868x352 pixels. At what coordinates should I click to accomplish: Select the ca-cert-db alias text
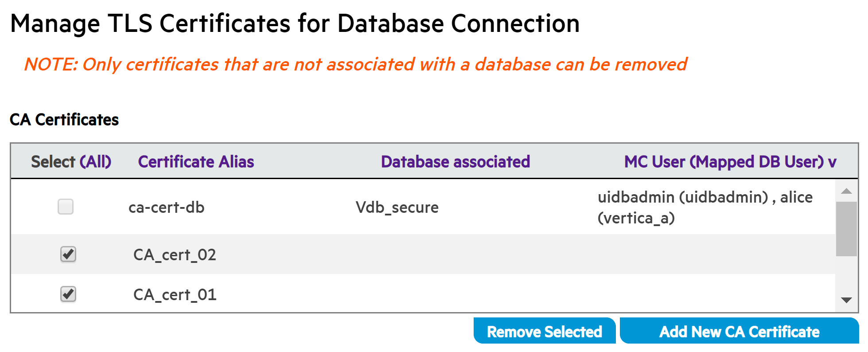point(166,207)
